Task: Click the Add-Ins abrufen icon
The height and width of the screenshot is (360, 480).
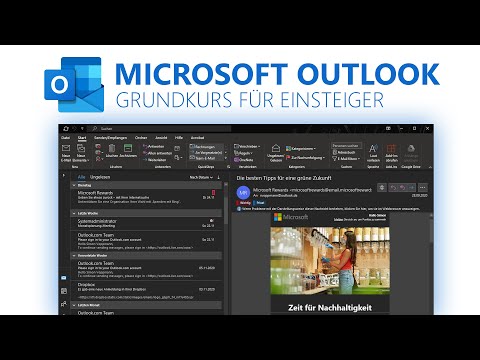Action: [391, 148]
